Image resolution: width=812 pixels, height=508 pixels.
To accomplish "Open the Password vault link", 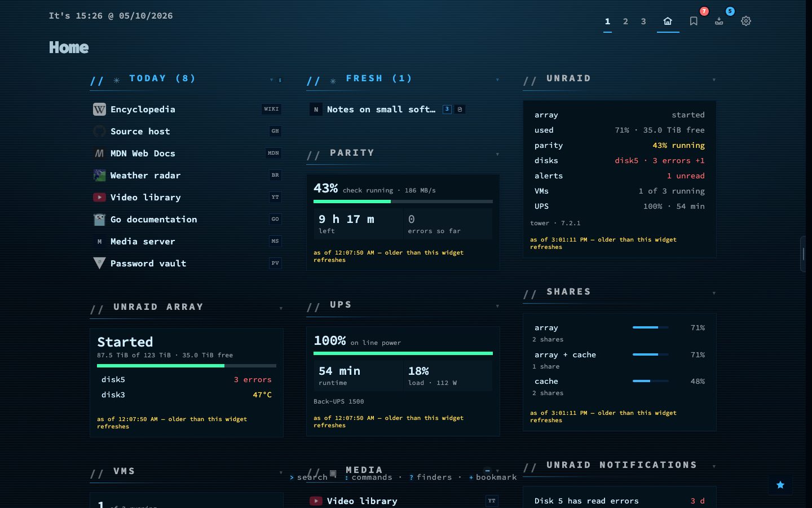I will pos(148,264).
